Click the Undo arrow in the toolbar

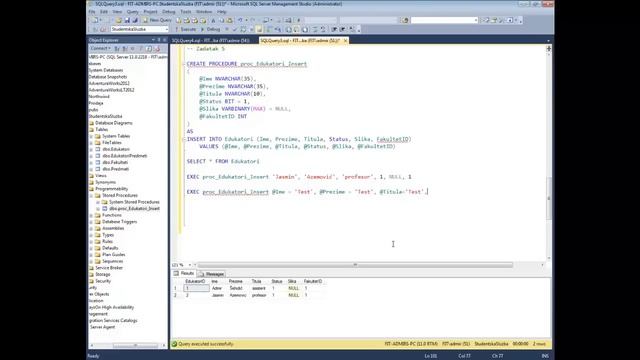(240, 20)
